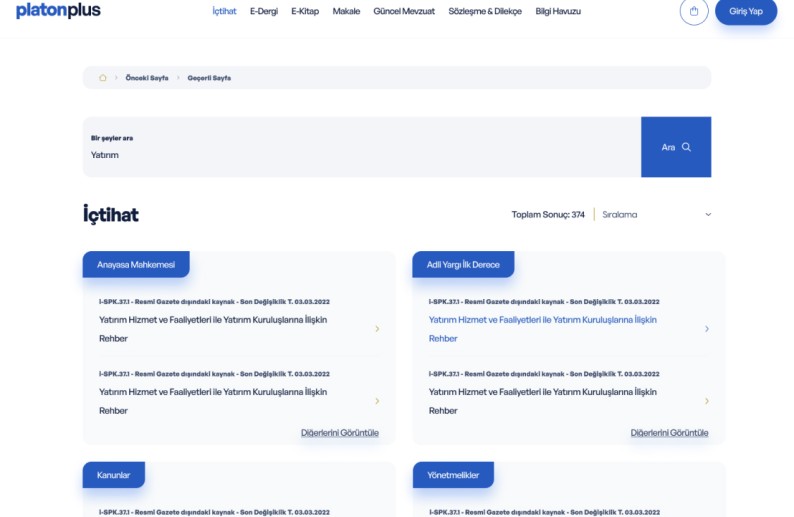Screen dimensions: 794x517
Task: Select the İçtihat menu item
Action: click(x=224, y=11)
